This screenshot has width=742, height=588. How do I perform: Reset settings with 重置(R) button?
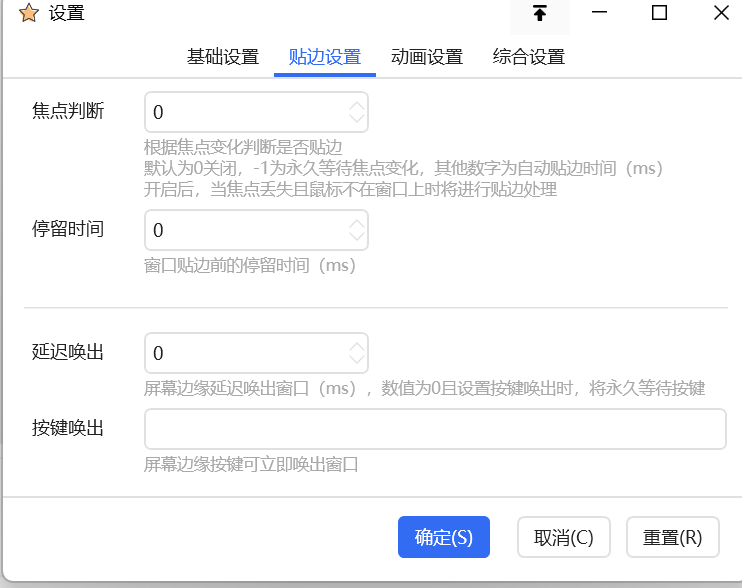pos(672,537)
